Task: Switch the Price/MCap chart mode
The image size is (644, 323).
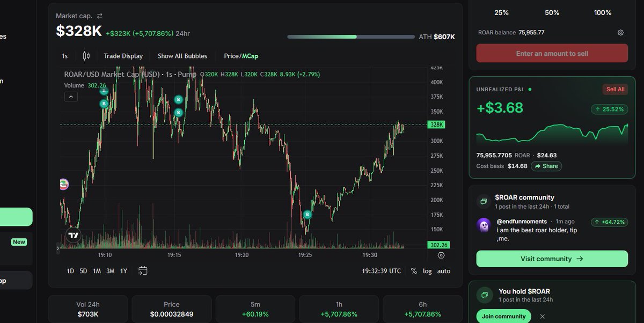Action: pyautogui.click(x=241, y=56)
